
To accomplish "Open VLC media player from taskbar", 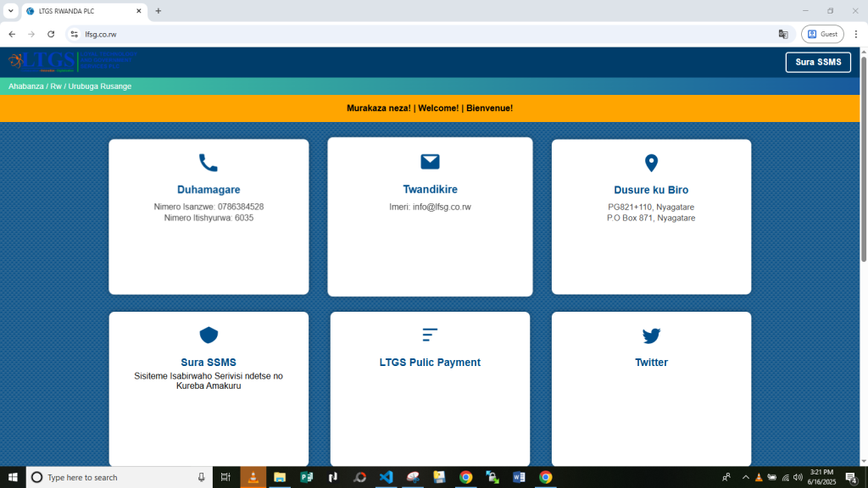I will (253, 477).
